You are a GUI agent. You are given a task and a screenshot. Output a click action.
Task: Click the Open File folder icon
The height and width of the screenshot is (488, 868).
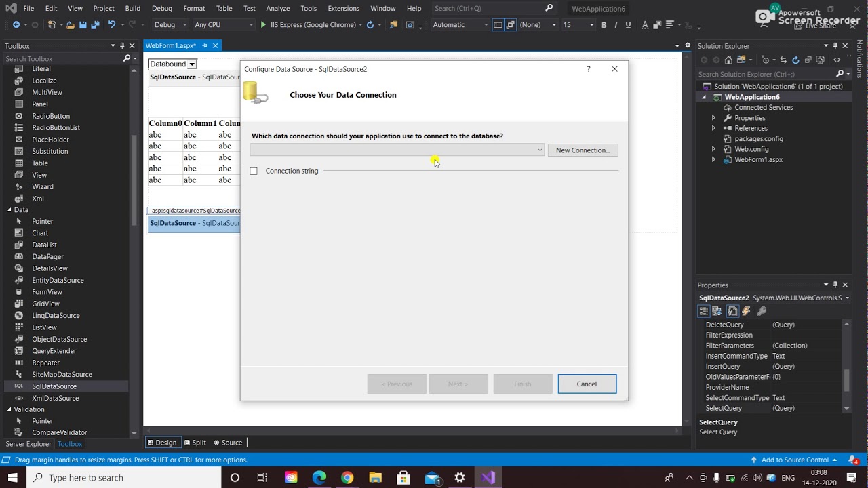70,24
